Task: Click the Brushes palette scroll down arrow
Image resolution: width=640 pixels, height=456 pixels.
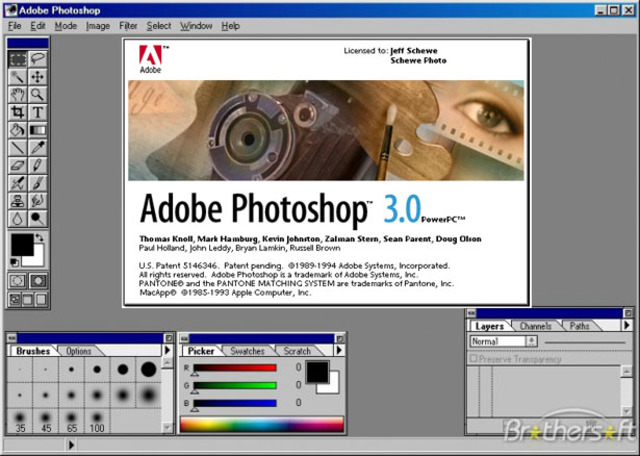Action: pyautogui.click(x=167, y=428)
